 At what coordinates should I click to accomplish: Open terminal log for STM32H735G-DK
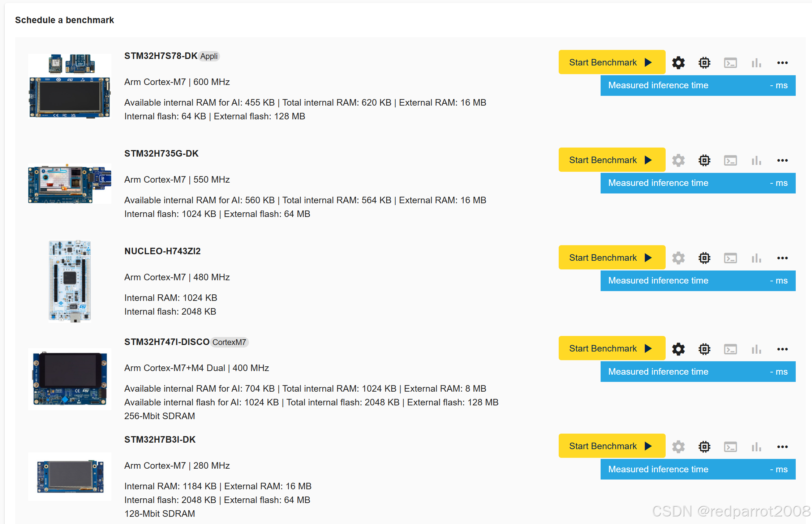coord(730,161)
